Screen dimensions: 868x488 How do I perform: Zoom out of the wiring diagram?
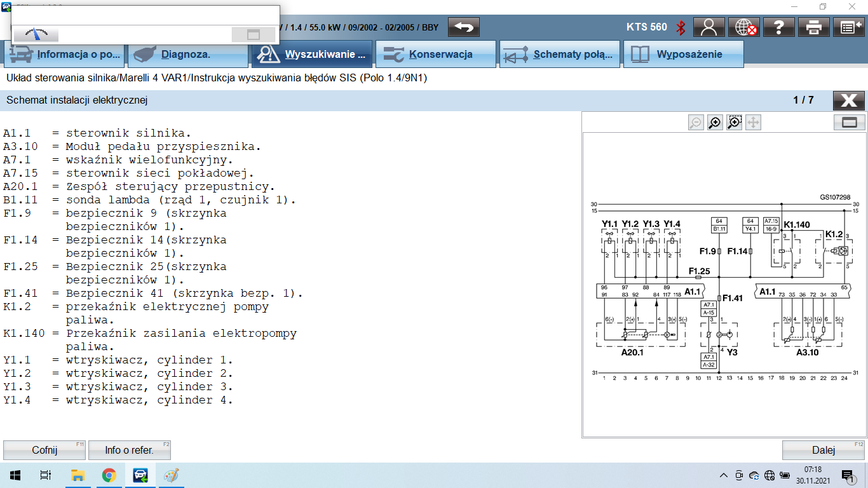(x=696, y=123)
